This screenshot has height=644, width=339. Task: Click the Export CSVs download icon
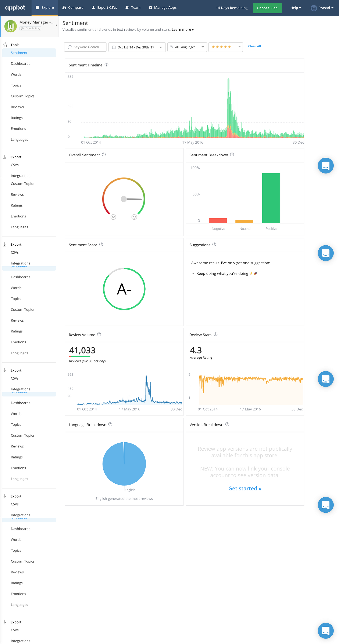(93, 7)
